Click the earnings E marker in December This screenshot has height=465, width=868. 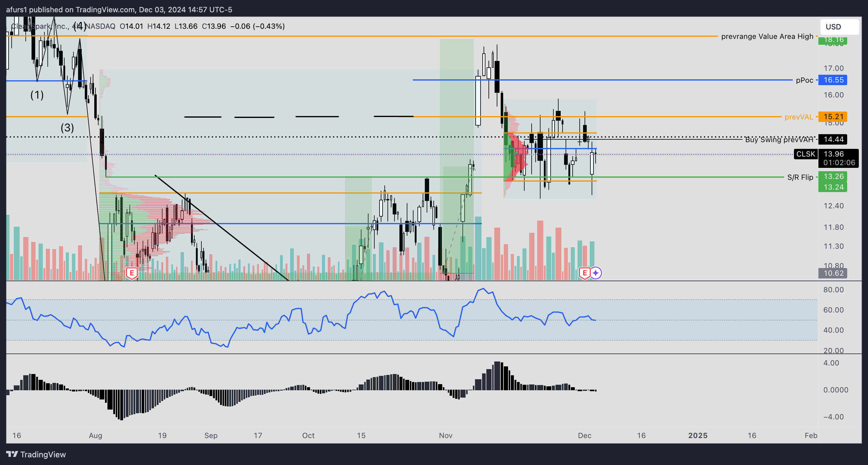[585, 273]
